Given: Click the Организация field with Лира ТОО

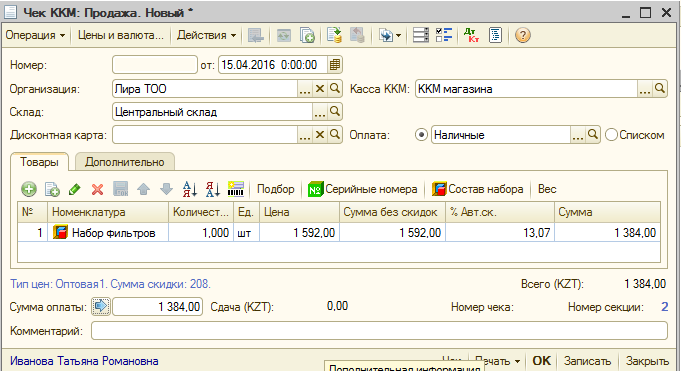Looking at the screenshot, I should [x=205, y=89].
